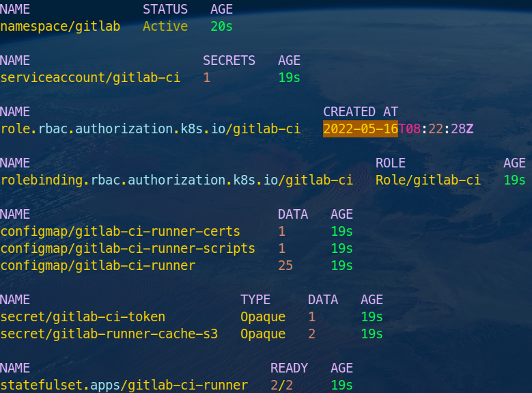Click the TYPE column header
The height and width of the screenshot is (393, 532).
click(x=255, y=300)
